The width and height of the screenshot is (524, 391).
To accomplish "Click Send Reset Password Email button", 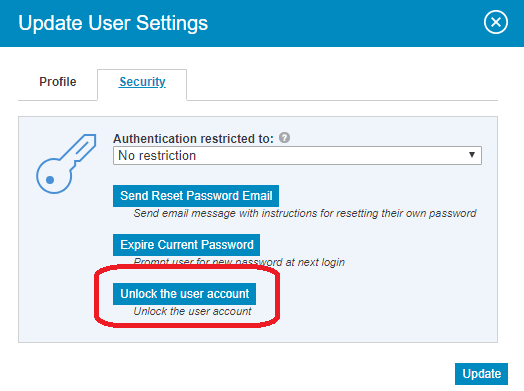I will click(196, 196).
